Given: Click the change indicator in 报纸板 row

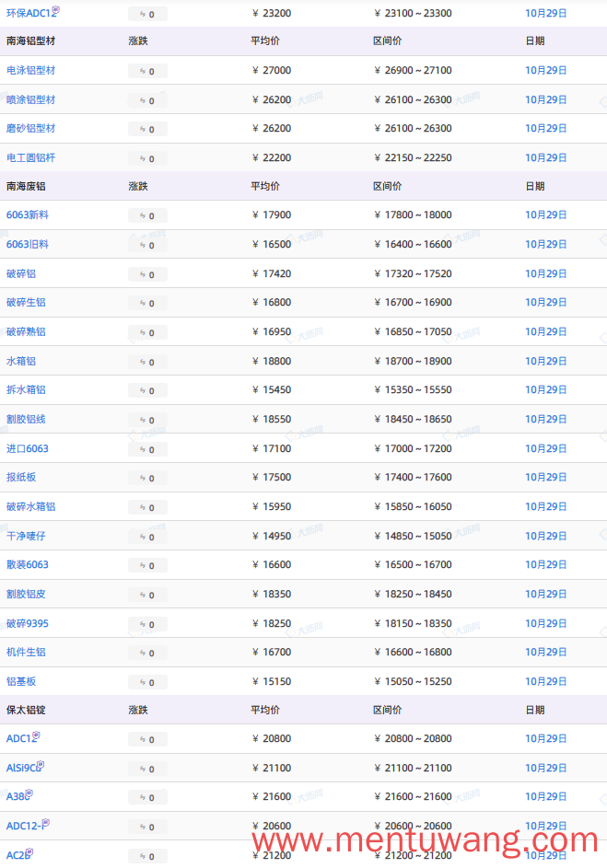Looking at the screenshot, I should 147,478.
